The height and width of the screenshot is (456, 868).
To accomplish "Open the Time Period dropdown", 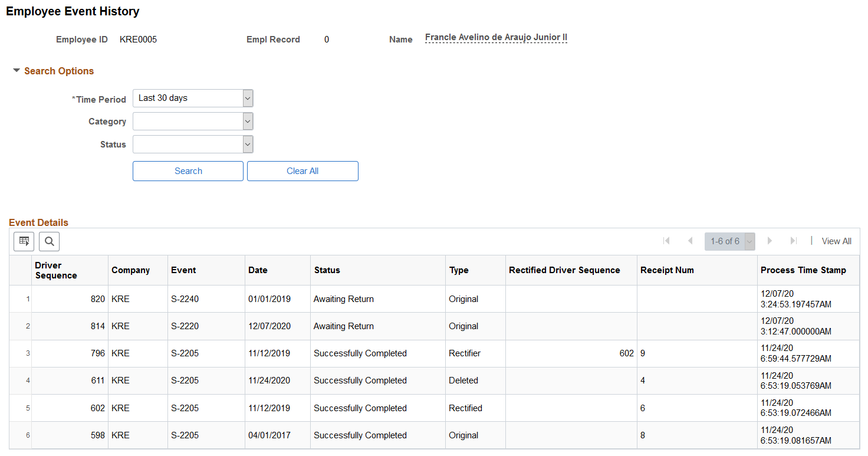I will [193, 98].
